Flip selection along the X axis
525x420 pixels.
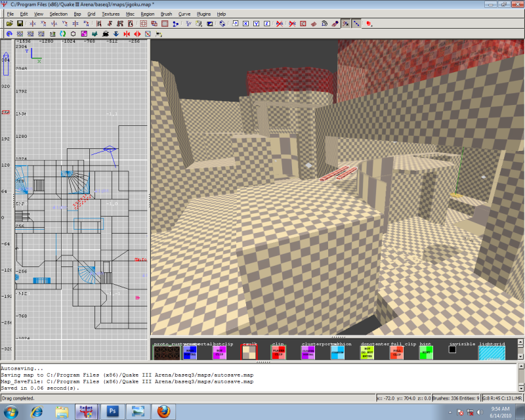click(x=32, y=24)
